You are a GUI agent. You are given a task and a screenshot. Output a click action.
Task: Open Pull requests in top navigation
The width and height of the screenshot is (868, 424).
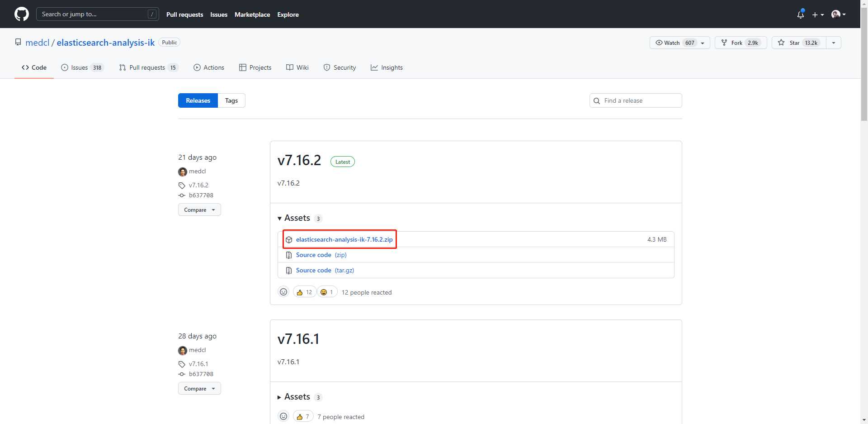[184, 14]
